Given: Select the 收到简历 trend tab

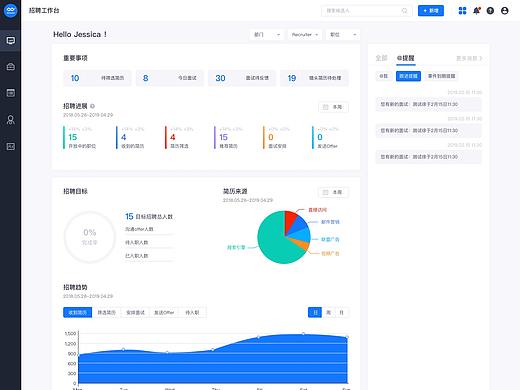Looking at the screenshot, I should pos(78,312).
